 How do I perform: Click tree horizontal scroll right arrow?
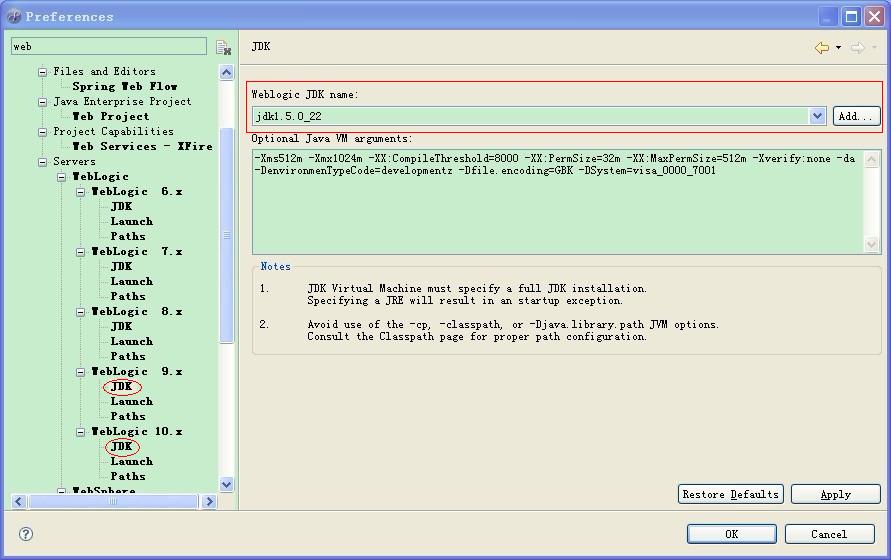(x=209, y=501)
